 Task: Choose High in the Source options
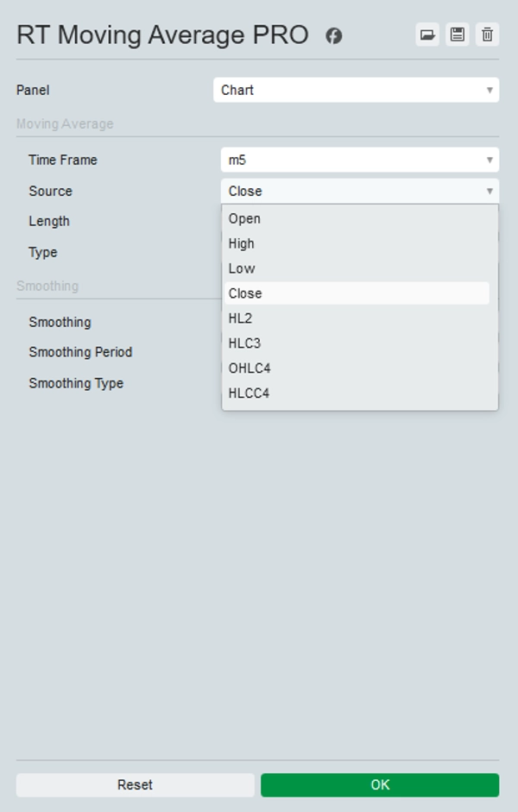click(242, 244)
